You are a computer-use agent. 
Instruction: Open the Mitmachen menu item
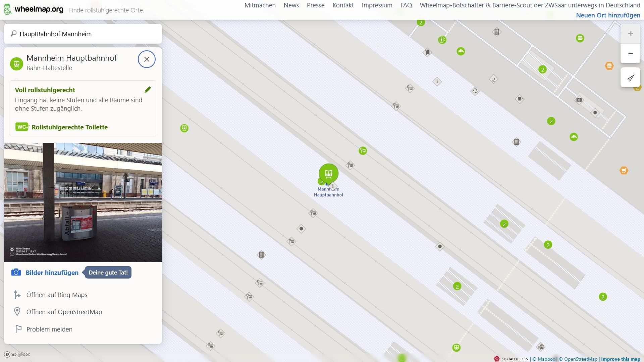click(x=260, y=5)
